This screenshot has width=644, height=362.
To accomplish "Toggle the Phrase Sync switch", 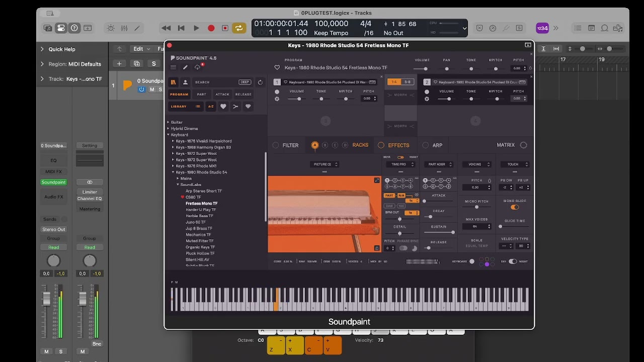I will point(404,248).
